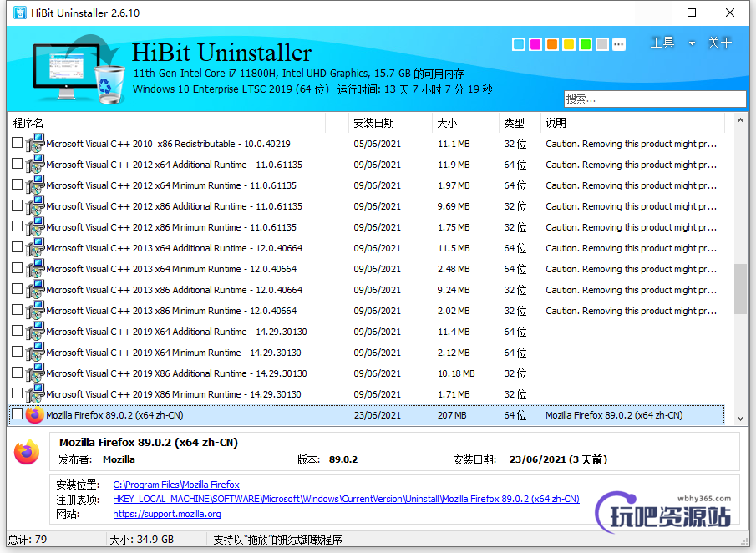Open the https://support.mozilla.org website link
The width and height of the screenshot is (756, 553).
coord(167,514)
